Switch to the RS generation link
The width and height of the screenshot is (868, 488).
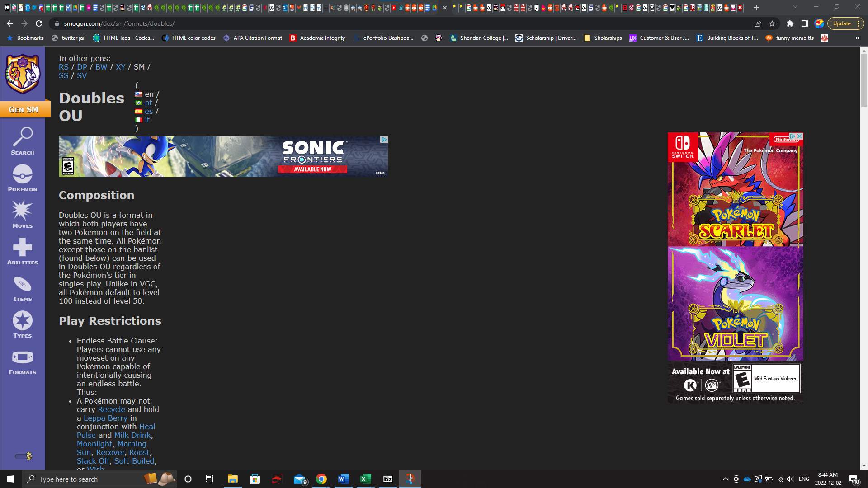point(64,67)
